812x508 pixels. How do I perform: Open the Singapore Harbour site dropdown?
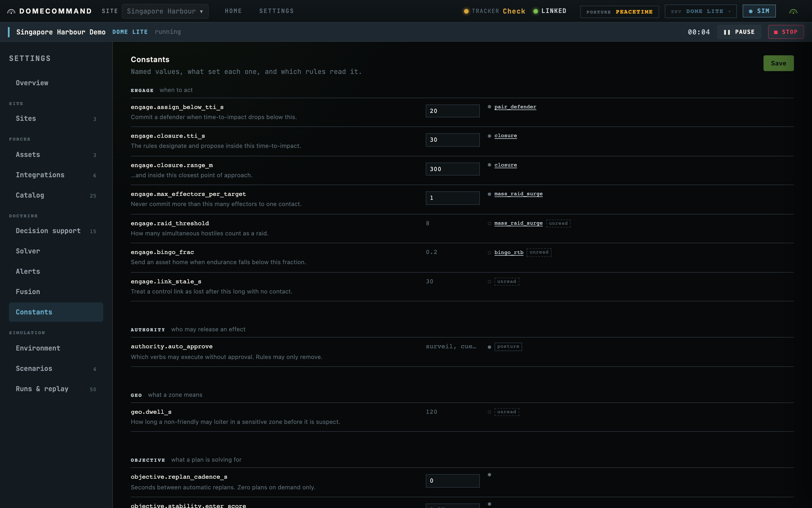(165, 11)
